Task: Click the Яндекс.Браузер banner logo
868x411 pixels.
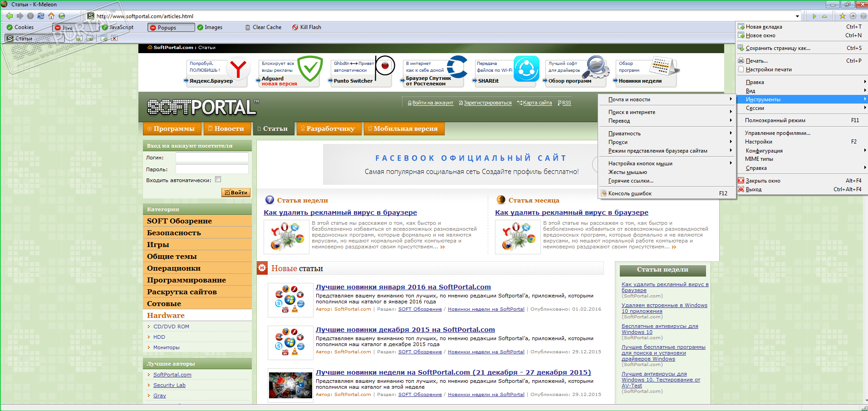Action: tap(238, 68)
